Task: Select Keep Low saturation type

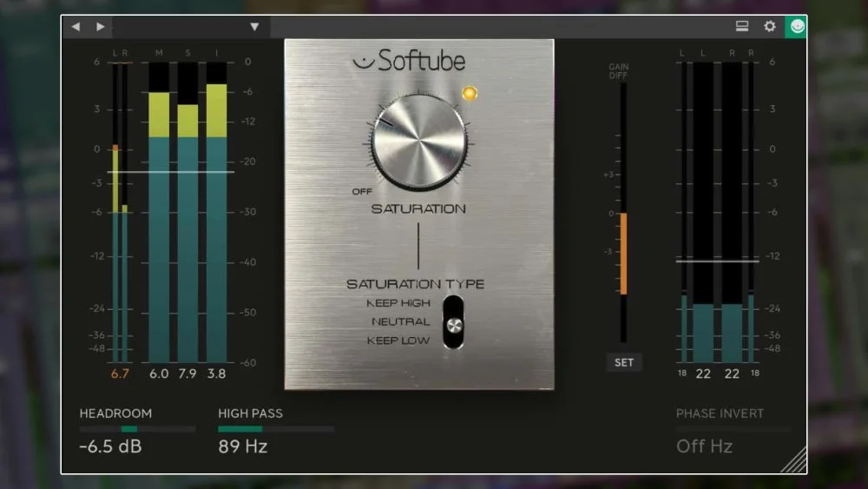Action: point(398,340)
